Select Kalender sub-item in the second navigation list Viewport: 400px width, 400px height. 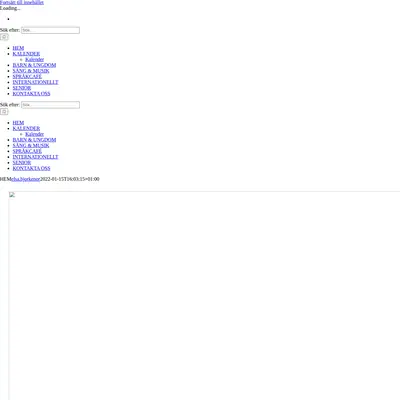[x=35, y=134]
